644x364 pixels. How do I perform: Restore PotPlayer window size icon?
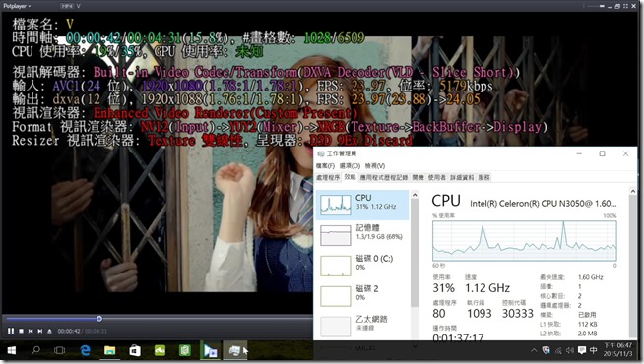point(617,6)
